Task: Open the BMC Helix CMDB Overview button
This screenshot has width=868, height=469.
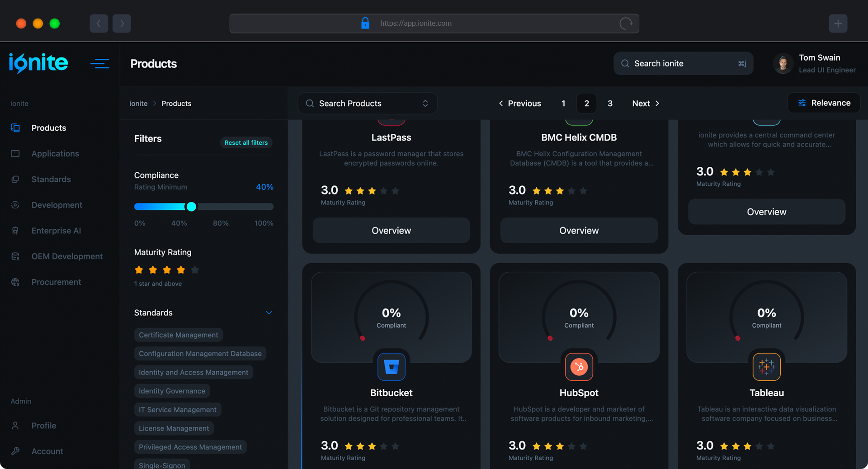Action: [579, 231]
